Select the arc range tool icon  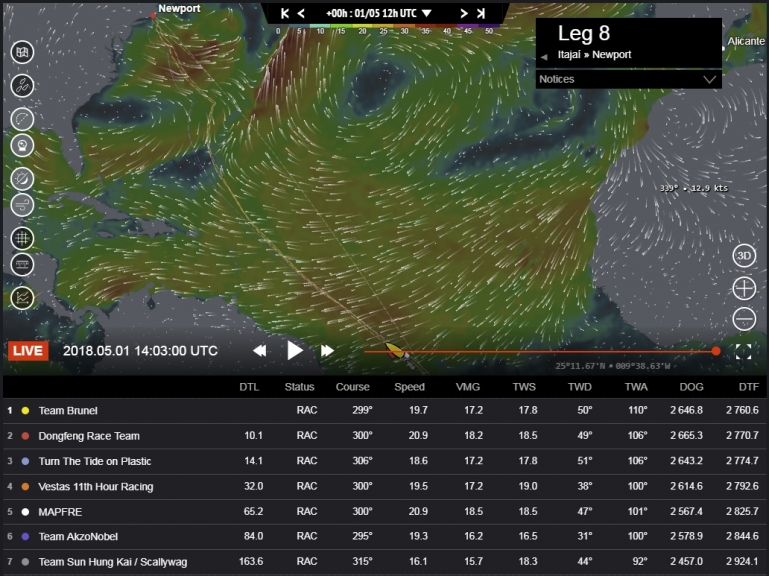tap(22, 119)
